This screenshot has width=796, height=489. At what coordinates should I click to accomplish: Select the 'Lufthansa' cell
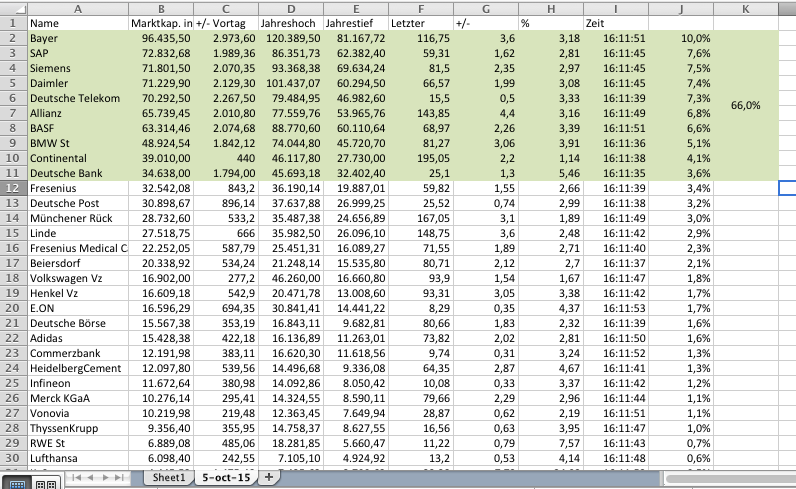78,458
